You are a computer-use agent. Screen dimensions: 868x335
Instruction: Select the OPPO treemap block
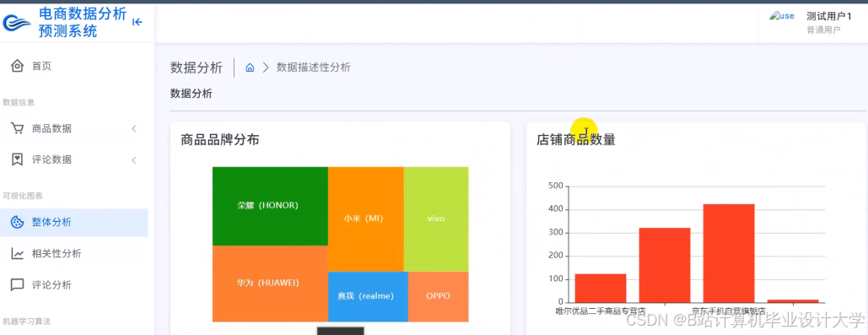coord(439,296)
